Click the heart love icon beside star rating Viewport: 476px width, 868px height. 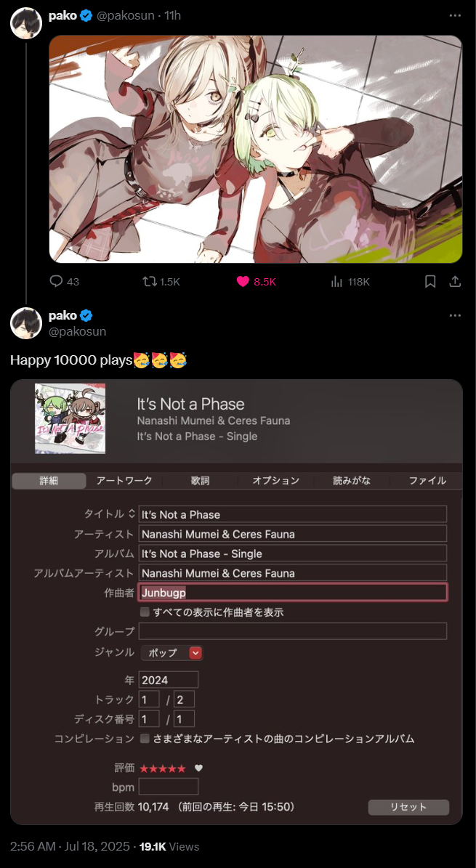pos(199,768)
